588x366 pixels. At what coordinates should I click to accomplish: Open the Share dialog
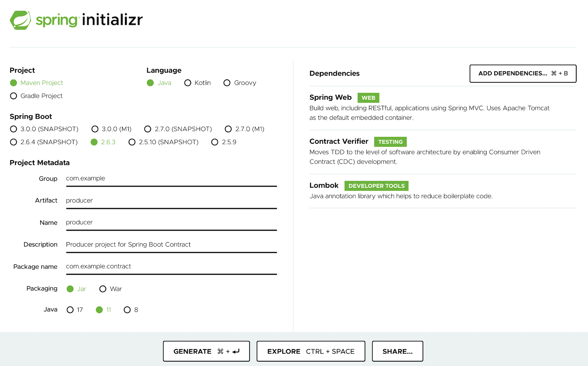[x=397, y=351]
